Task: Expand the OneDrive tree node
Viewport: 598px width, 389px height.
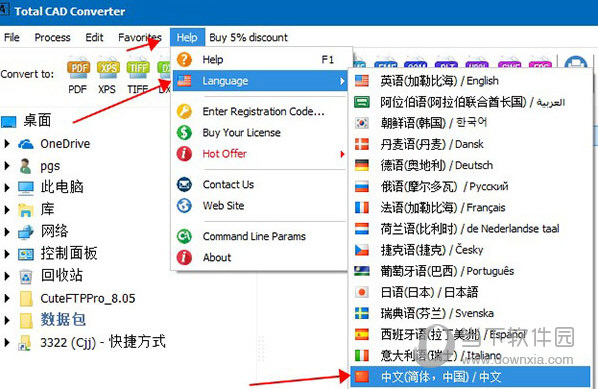Action: pyautogui.click(x=6, y=144)
